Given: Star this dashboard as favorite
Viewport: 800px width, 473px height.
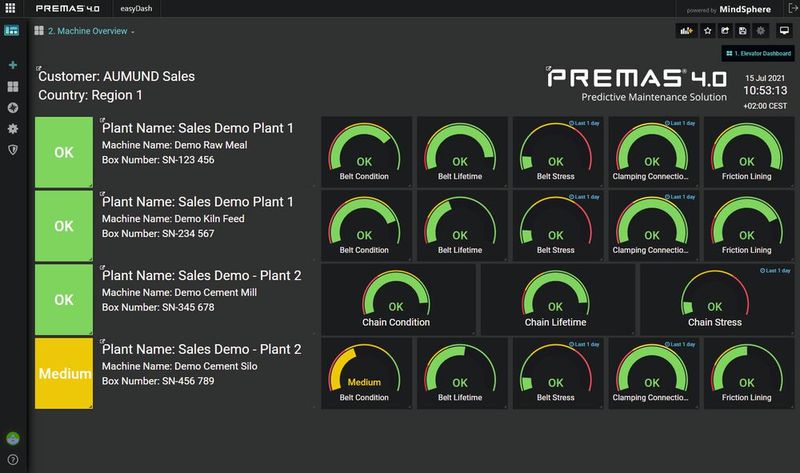Looking at the screenshot, I should tap(708, 31).
